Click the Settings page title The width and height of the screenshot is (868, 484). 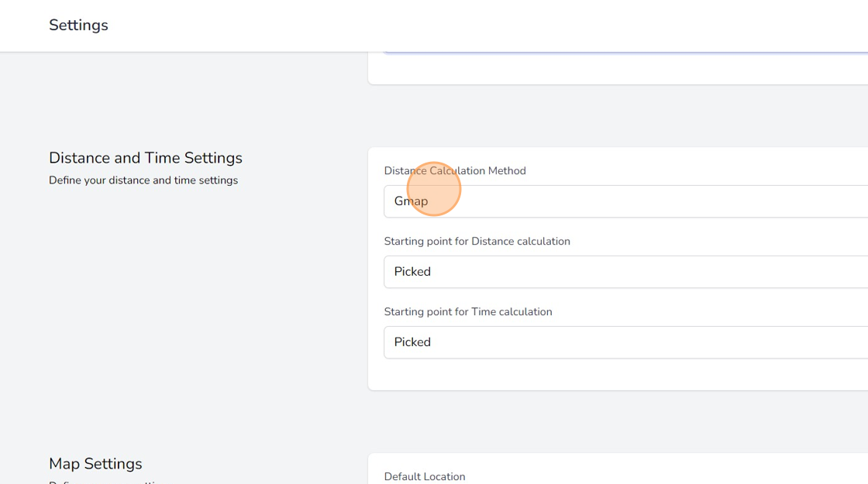point(78,25)
